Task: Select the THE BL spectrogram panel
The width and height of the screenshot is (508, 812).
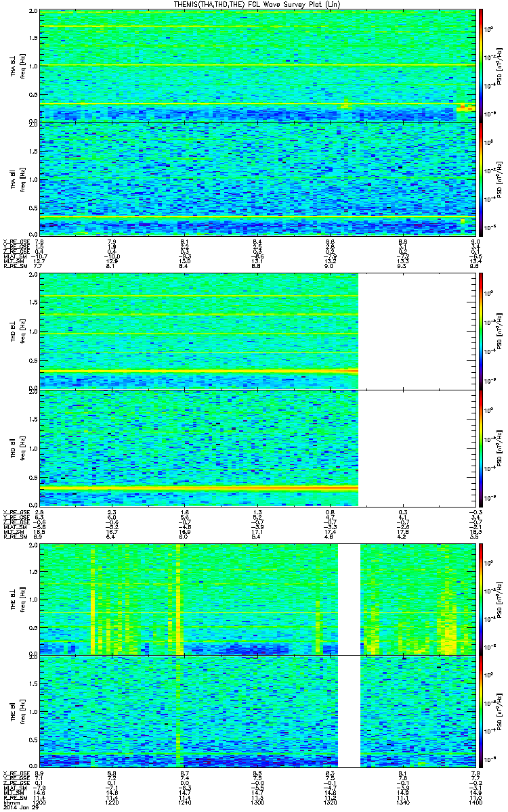Action: tap(257, 600)
